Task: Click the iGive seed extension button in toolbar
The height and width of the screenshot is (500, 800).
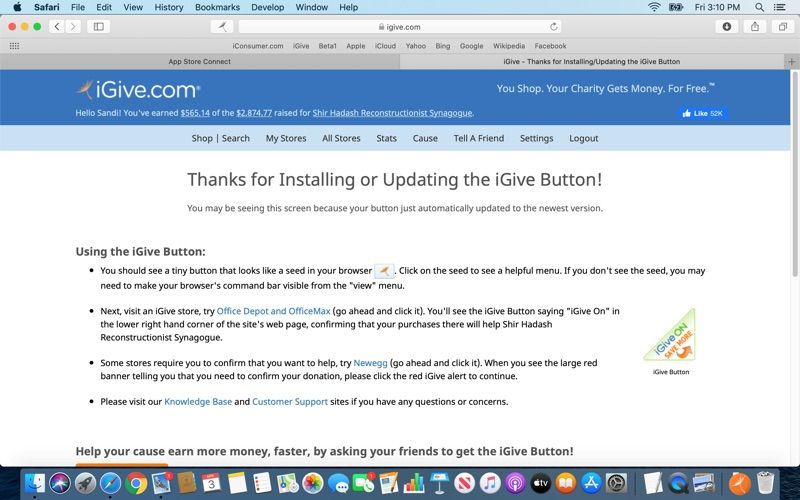Action: pos(222,27)
